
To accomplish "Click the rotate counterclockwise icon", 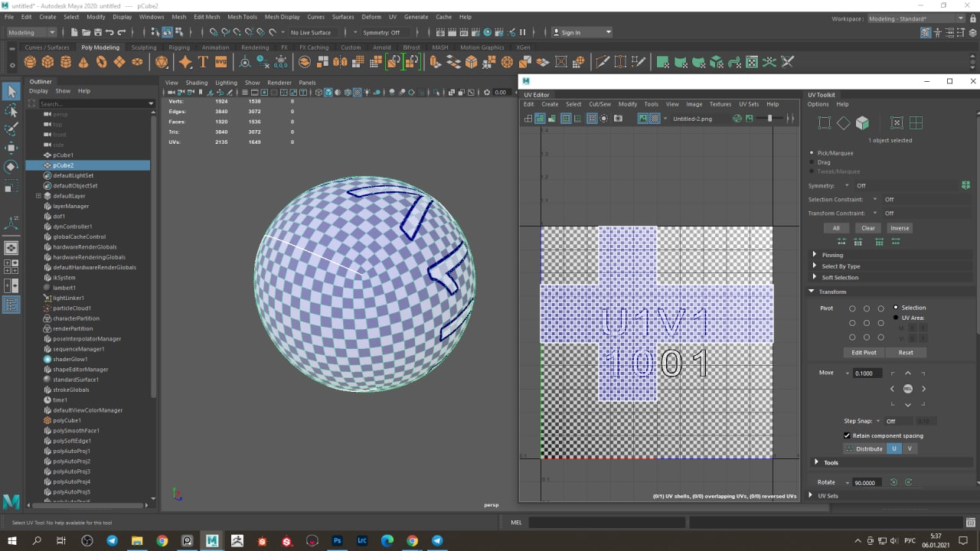I will coord(893,482).
